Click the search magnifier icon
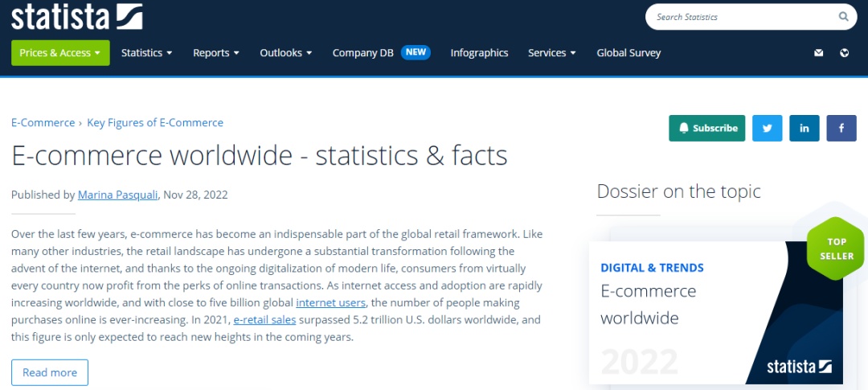This screenshot has width=868, height=390. coord(843,17)
